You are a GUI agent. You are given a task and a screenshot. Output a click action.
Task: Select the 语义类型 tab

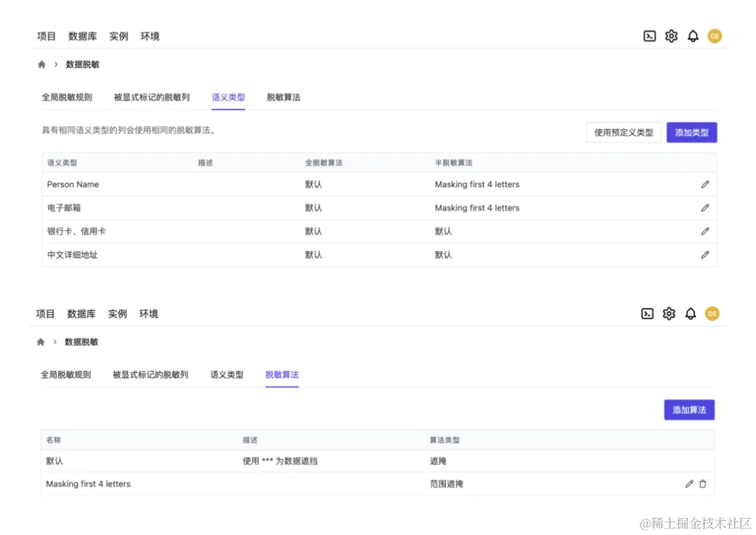coord(228,97)
